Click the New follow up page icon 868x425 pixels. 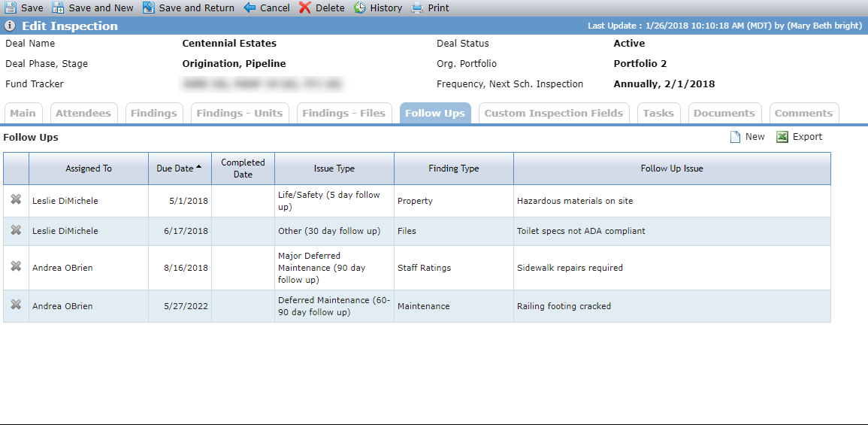pyautogui.click(x=735, y=137)
